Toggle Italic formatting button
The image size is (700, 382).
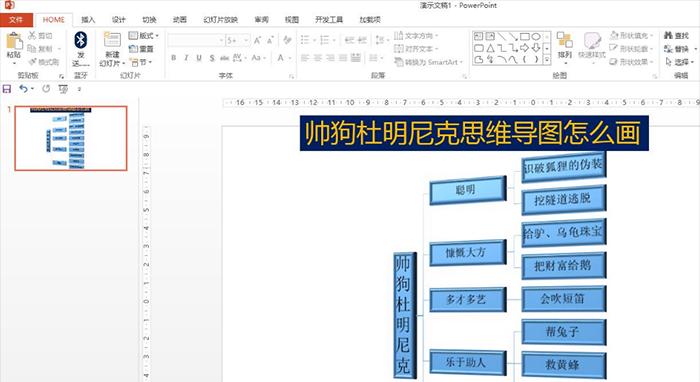coord(186,58)
